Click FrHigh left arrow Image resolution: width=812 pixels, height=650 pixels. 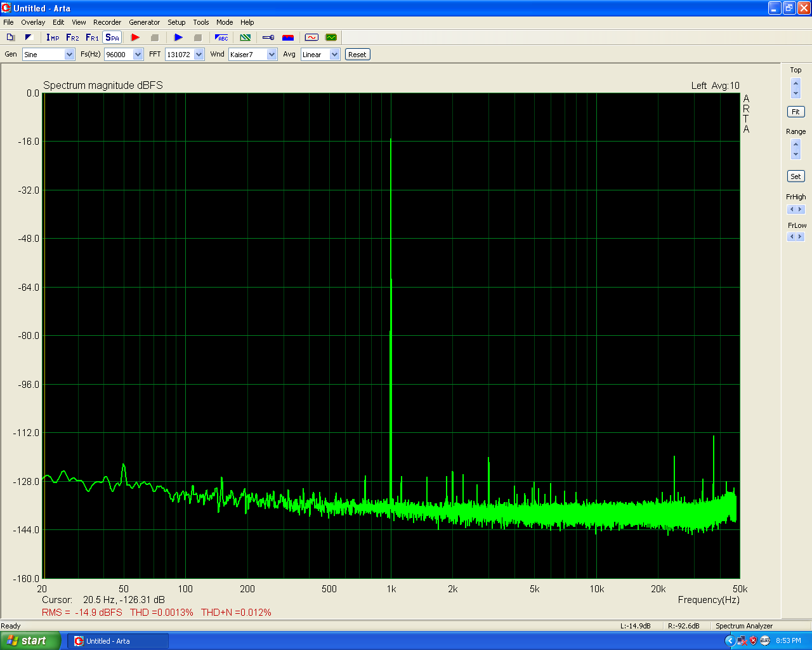tap(791, 209)
